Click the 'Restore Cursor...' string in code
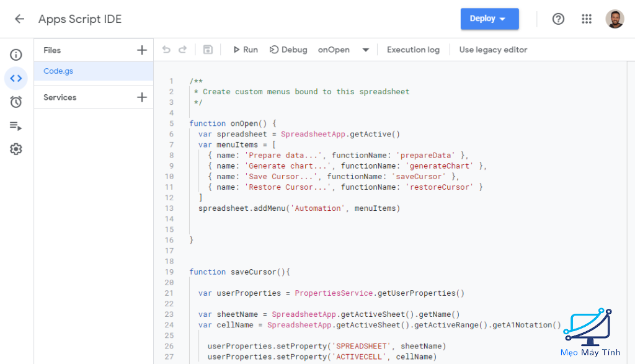The image size is (635, 364). 288,187
